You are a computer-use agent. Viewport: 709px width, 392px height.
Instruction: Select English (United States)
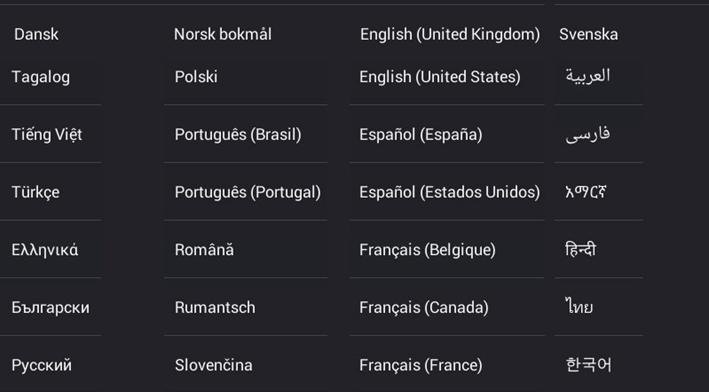pyautogui.click(x=440, y=77)
